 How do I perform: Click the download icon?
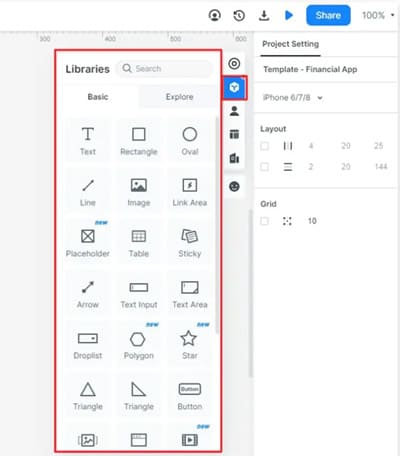(x=264, y=15)
